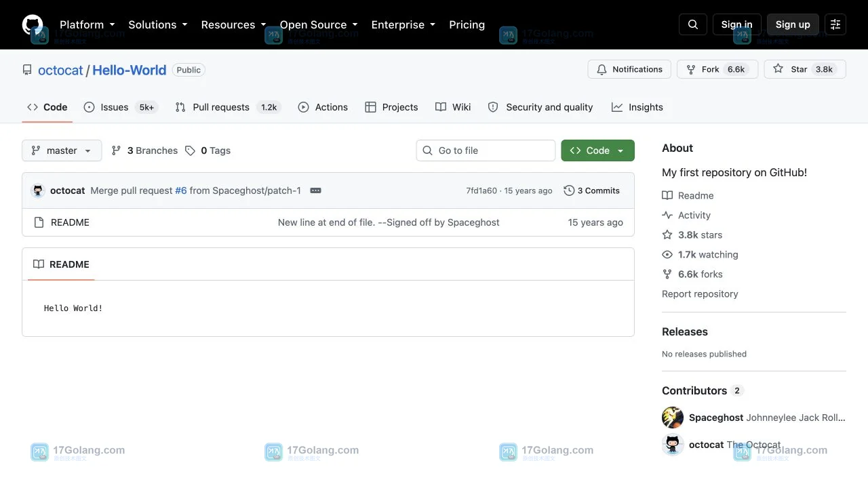Open the master branch selector
This screenshot has width=868, height=488.
(x=62, y=150)
